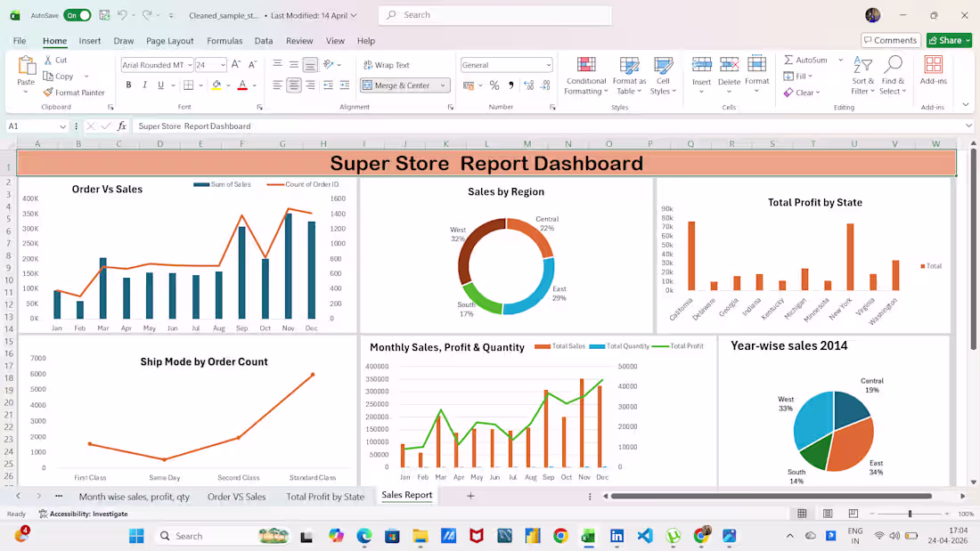Select the Format Painter tool

coord(74,92)
